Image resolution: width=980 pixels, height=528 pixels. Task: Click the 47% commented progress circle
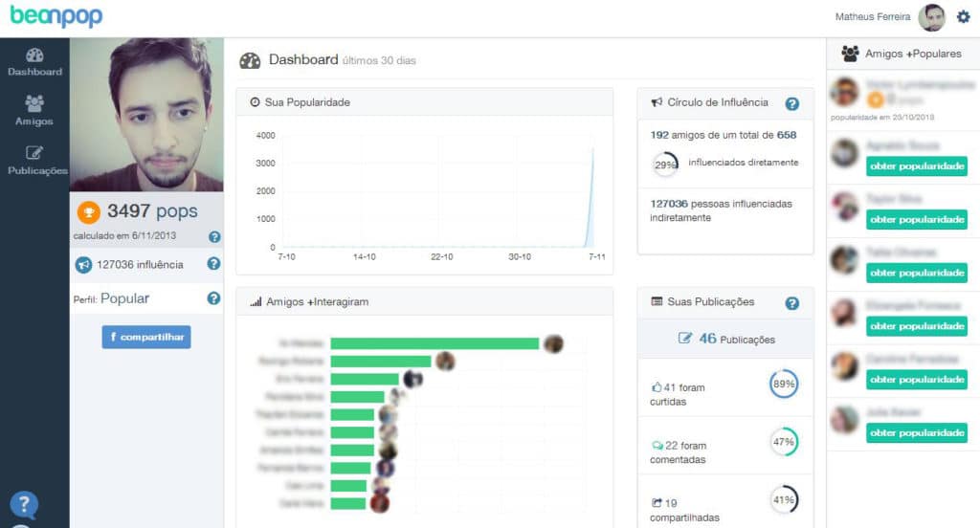coord(784,442)
